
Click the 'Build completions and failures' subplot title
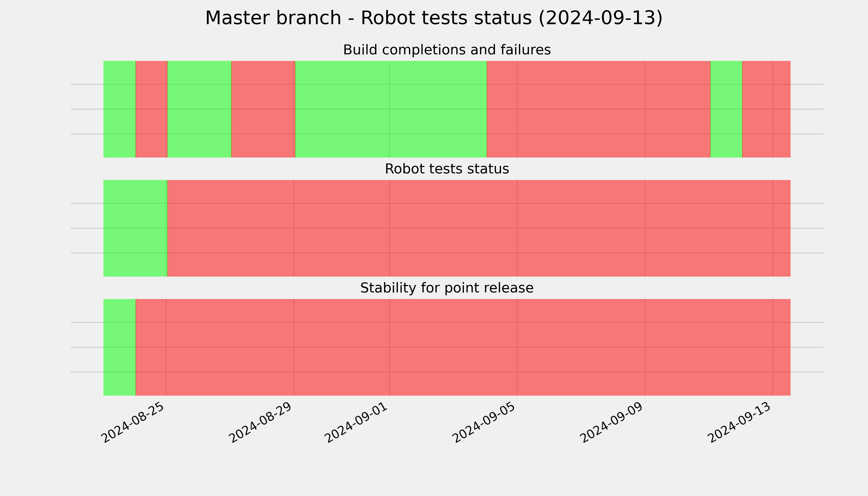(x=447, y=50)
